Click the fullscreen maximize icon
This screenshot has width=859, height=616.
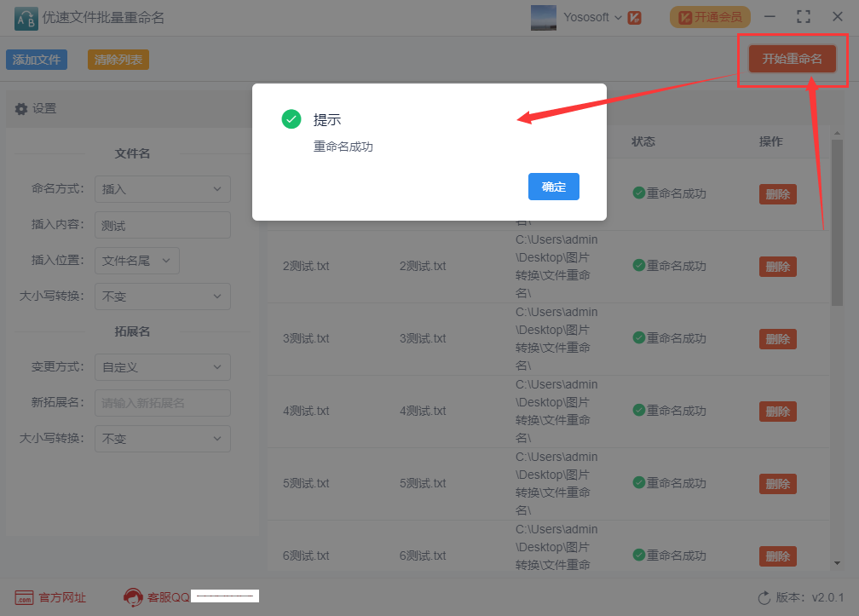[x=803, y=17]
